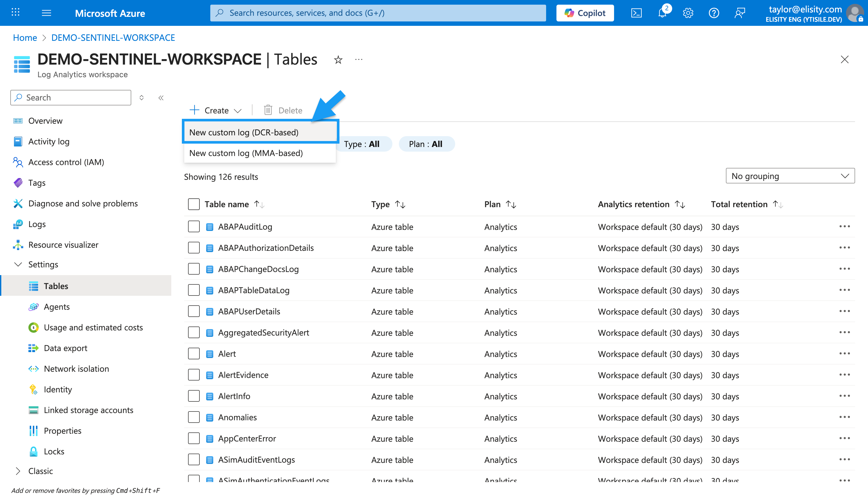Click the AggregatedSecurityAlert table icon
The width and height of the screenshot is (868, 497).
pyautogui.click(x=210, y=333)
